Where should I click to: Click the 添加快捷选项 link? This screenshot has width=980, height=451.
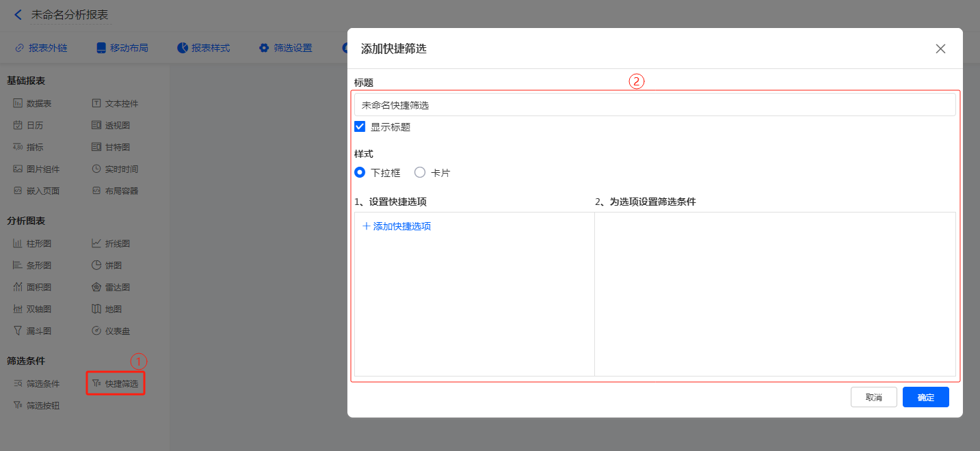[397, 226]
